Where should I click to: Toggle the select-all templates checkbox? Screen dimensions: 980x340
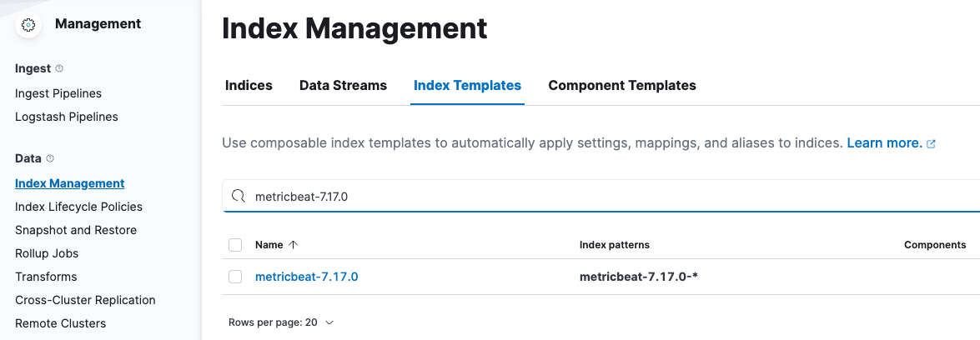tap(235, 245)
